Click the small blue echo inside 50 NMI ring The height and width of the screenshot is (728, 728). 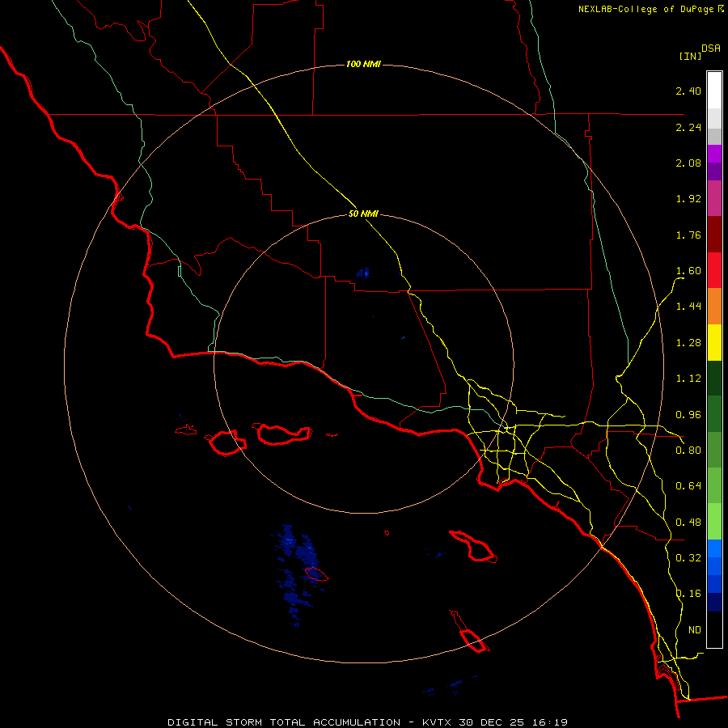pos(364,273)
